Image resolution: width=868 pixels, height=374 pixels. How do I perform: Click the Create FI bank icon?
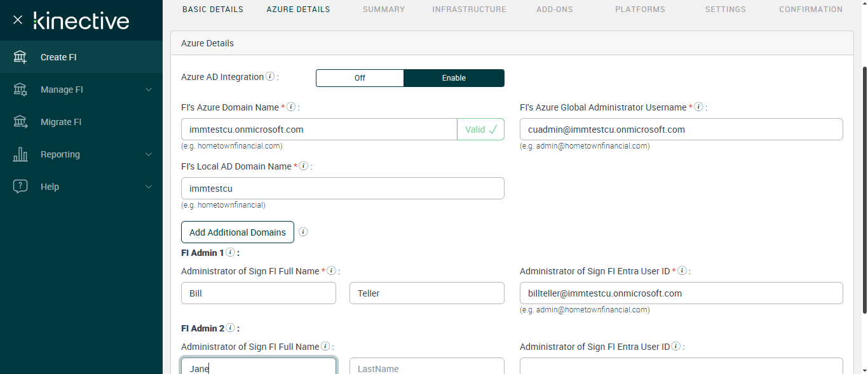click(20, 57)
